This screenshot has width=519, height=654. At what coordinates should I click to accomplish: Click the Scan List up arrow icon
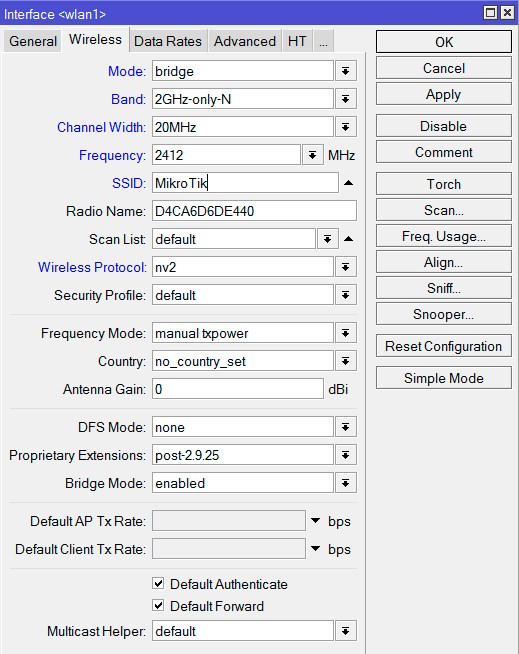coord(348,239)
